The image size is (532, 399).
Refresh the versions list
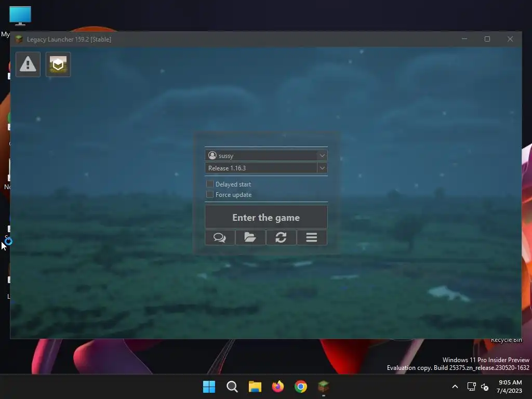(x=281, y=237)
